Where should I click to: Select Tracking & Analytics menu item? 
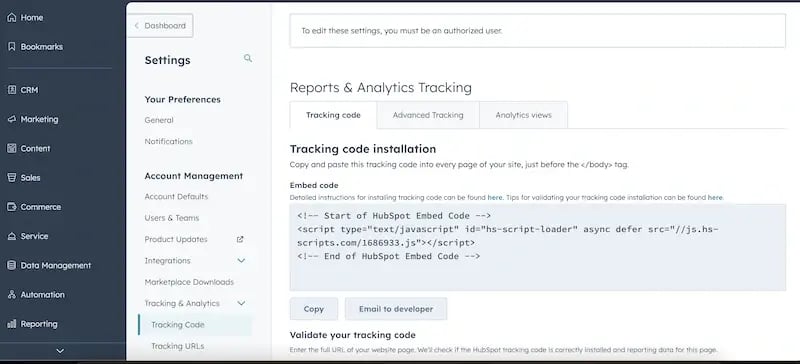pos(182,303)
